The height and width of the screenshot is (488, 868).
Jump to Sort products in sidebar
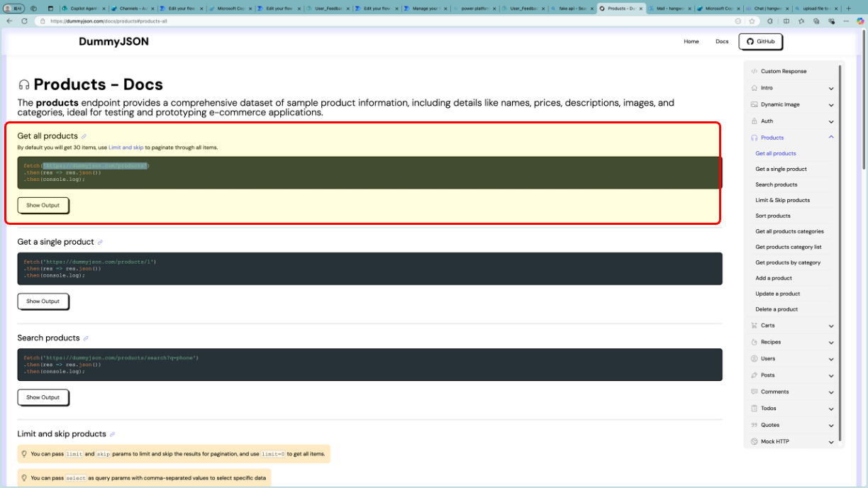(x=773, y=216)
